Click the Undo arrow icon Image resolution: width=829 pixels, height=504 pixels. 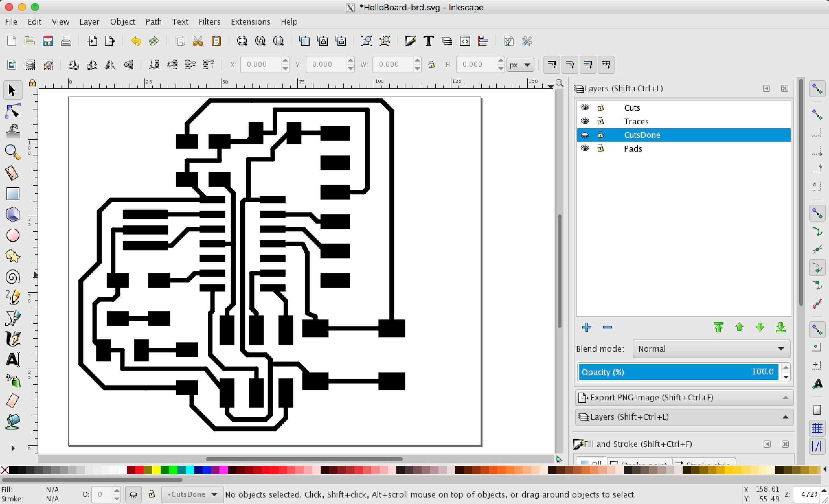(136, 41)
